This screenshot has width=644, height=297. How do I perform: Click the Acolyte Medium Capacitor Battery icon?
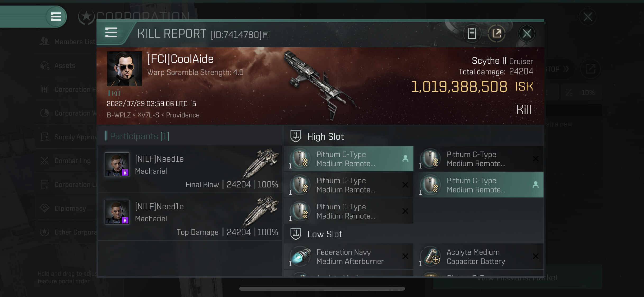tap(431, 256)
